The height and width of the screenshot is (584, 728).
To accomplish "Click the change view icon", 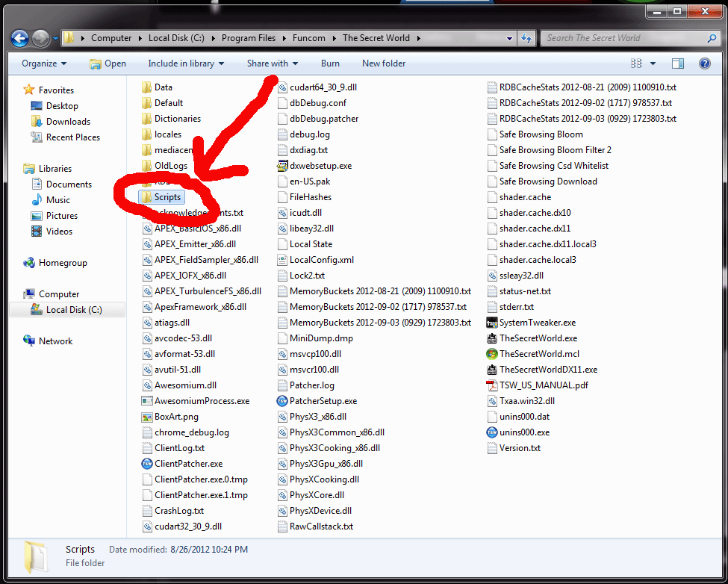I will click(x=637, y=63).
